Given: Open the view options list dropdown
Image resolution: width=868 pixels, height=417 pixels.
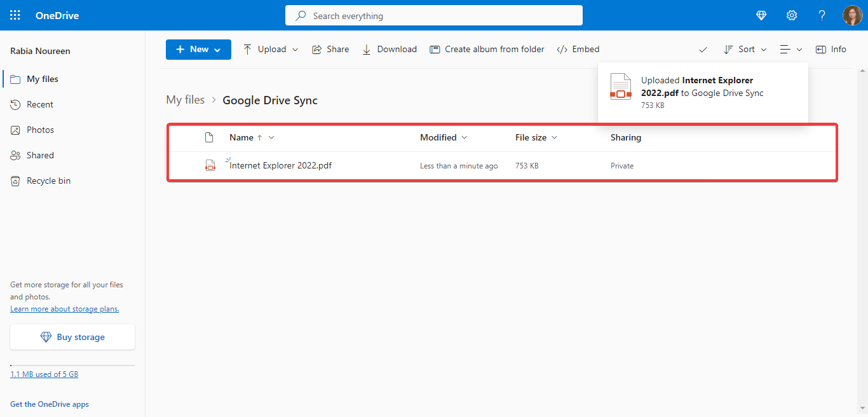Looking at the screenshot, I should (x=791, y=49).
